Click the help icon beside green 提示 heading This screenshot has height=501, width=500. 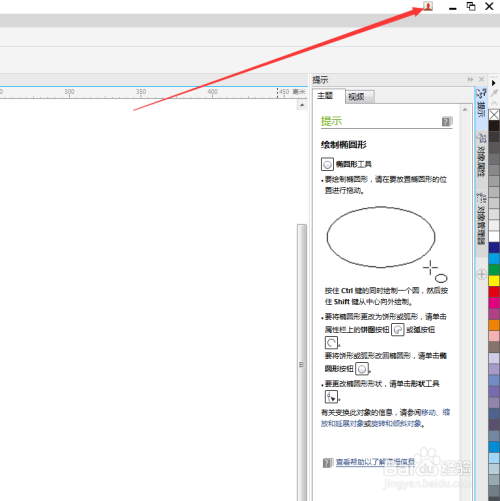coord(447,121)
